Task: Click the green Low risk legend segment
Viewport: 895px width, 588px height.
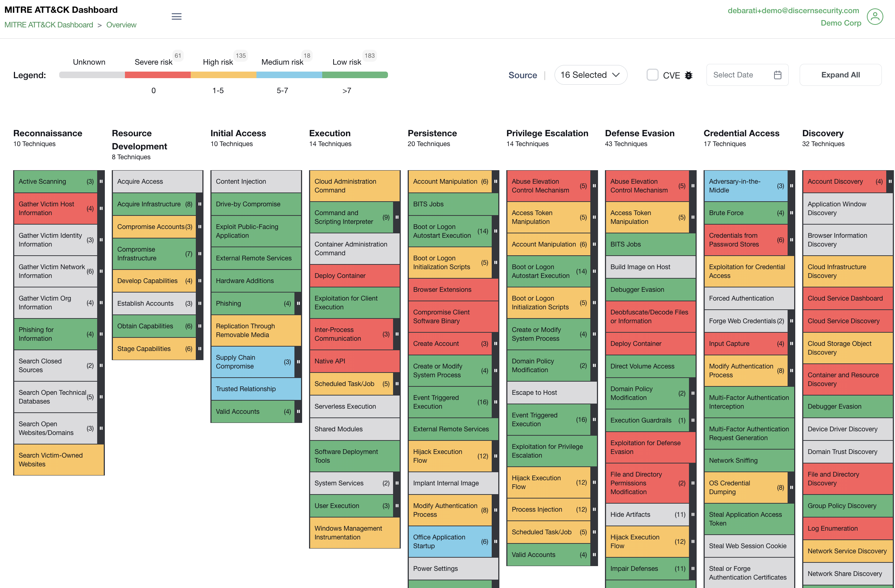Action: (x=355, y=75)
